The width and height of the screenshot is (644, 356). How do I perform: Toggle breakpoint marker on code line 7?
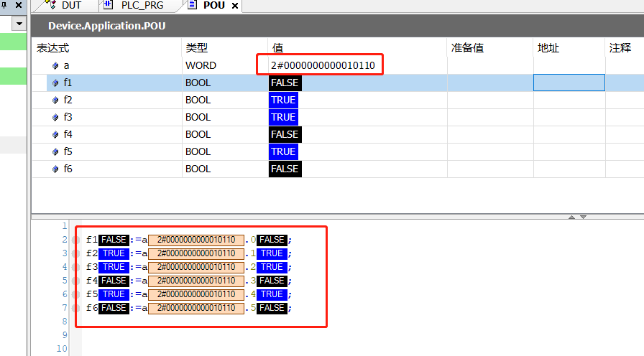pos(75,308)
